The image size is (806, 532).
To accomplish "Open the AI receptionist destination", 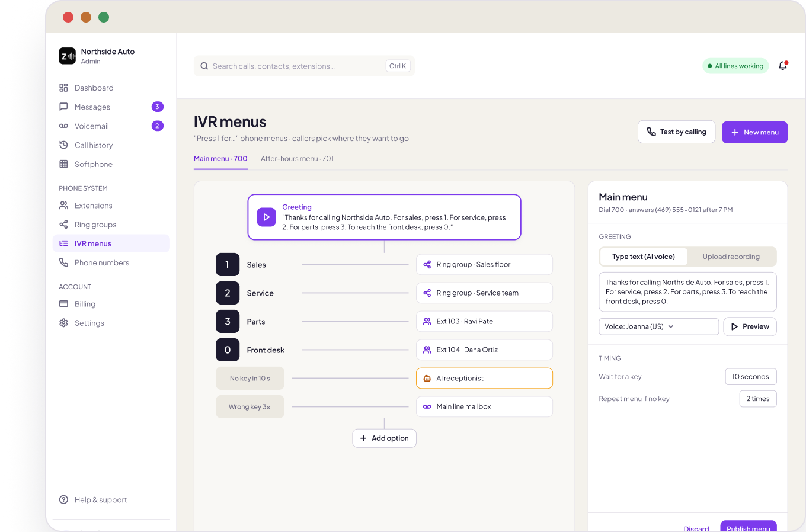I will [x=484, y=379].
